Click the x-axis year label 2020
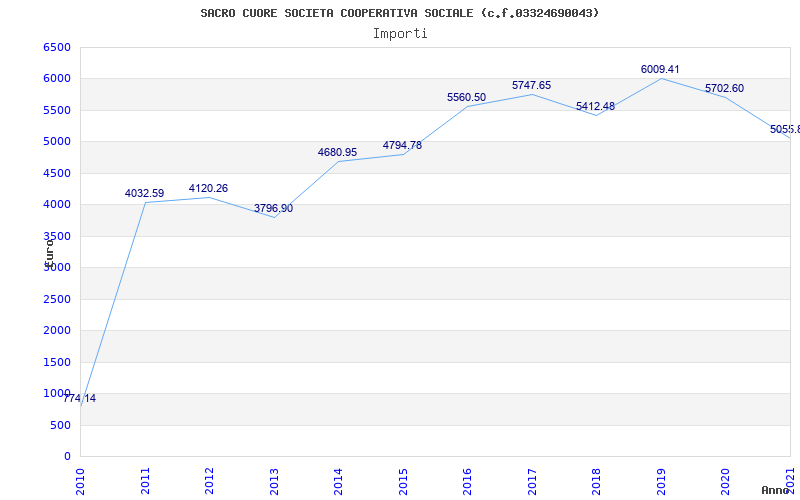This screenshot has width=800, height=500. [726, 482]
